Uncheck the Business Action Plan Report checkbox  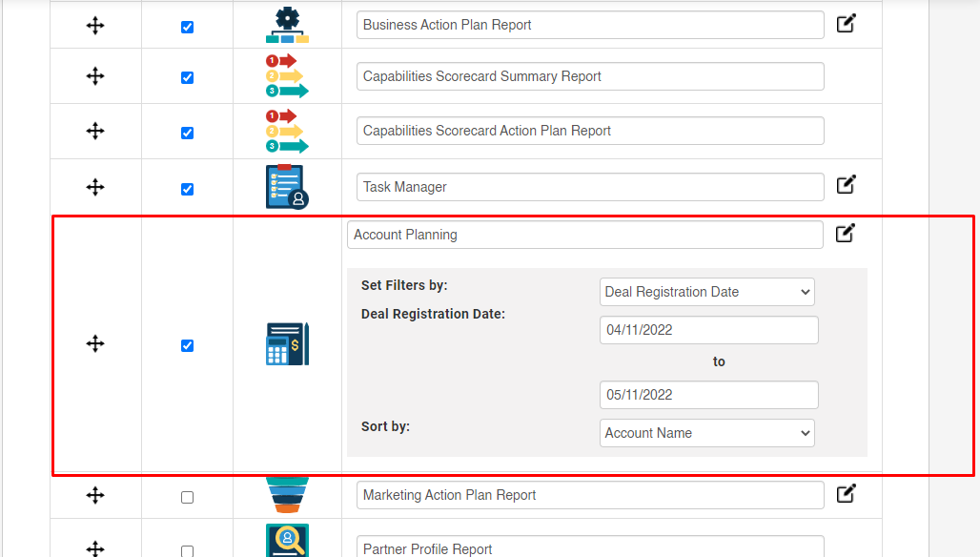[187, 27]
